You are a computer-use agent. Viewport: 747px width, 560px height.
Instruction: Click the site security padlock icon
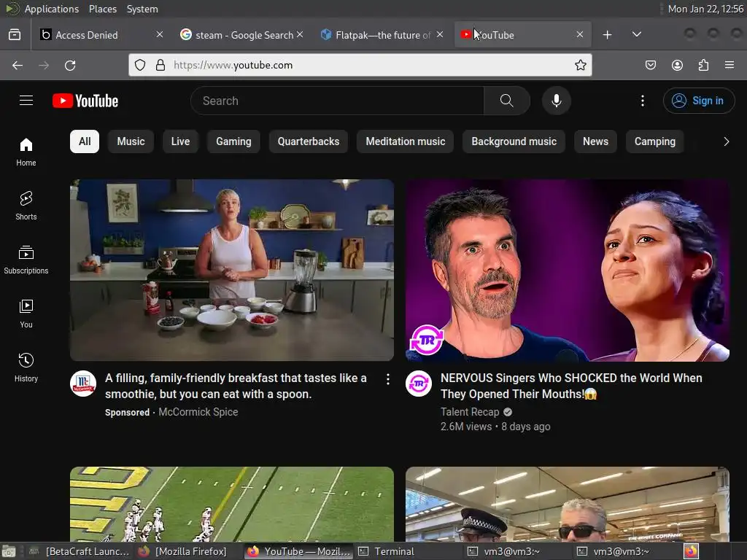pyautogui.click(x=160, y=65)
